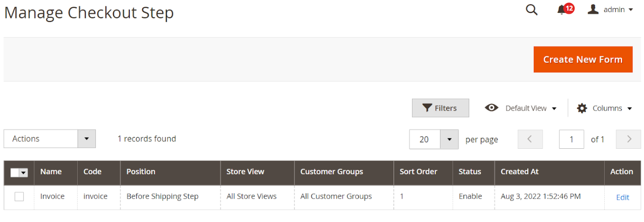Open the notifications bell icon
The image size is (644, 222).
pos(561,10)
